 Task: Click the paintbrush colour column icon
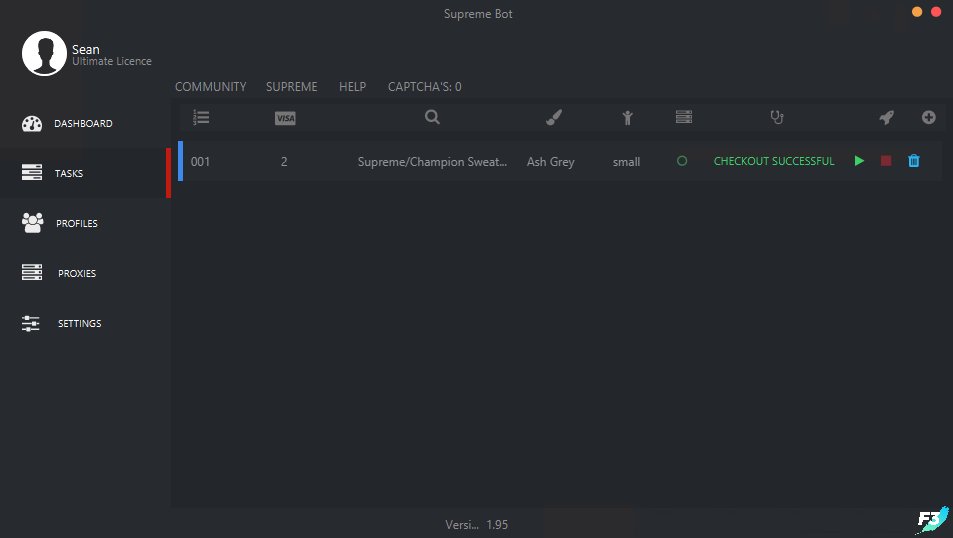pos(554,117)
